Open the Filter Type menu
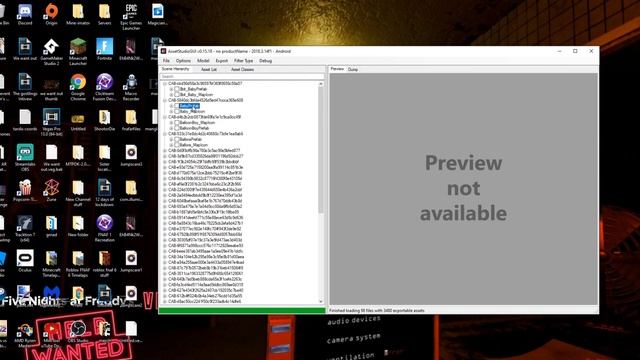 point(243,61)
